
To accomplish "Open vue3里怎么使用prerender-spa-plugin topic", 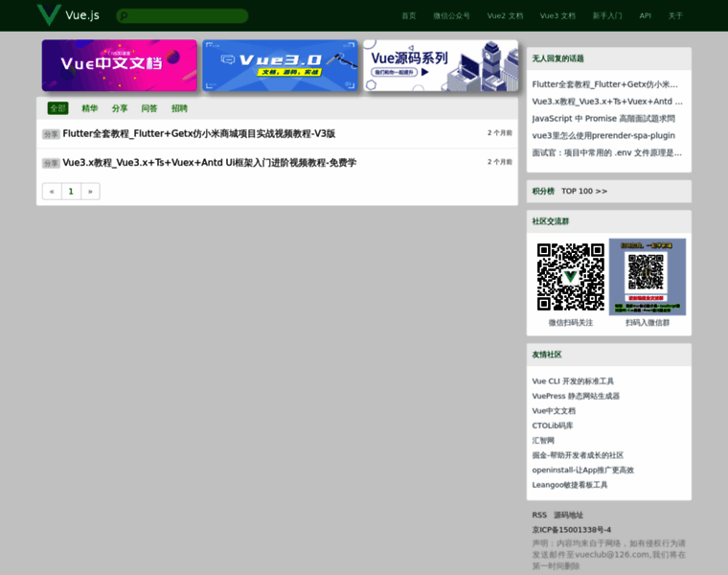I will pos(603,135).
